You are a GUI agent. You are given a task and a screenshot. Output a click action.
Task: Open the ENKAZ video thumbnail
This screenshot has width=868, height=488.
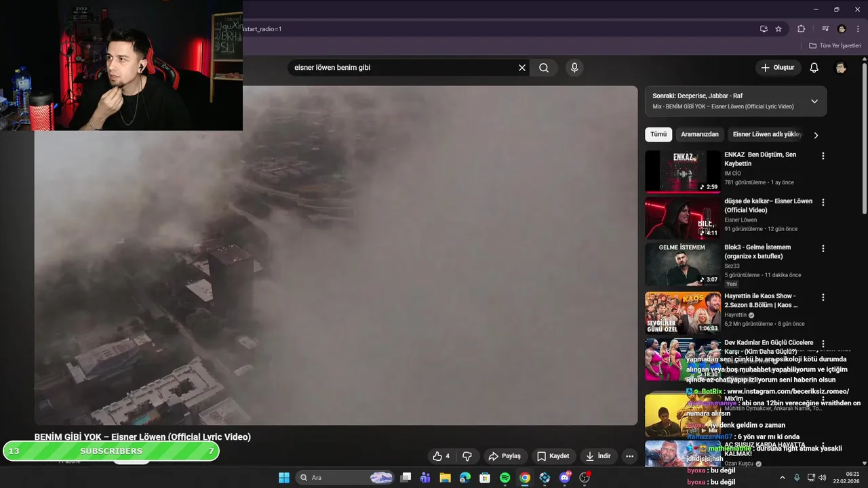(683, 171)
